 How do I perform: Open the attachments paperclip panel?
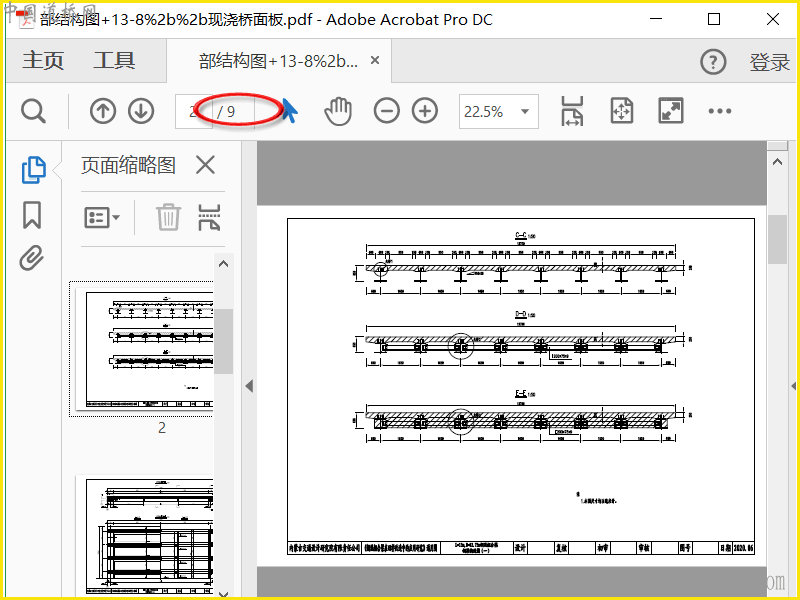32,258
